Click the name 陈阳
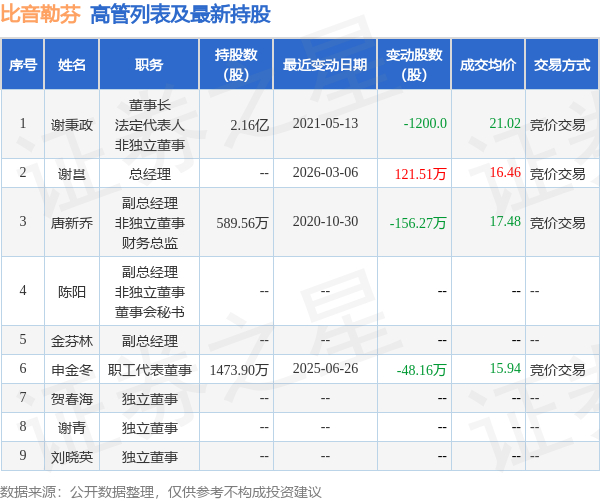The image size is (600, 501). pos(72,292)
